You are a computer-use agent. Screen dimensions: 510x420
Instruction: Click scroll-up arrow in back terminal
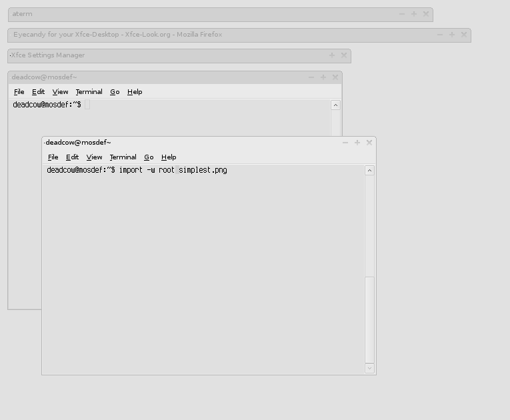point(335,105)
